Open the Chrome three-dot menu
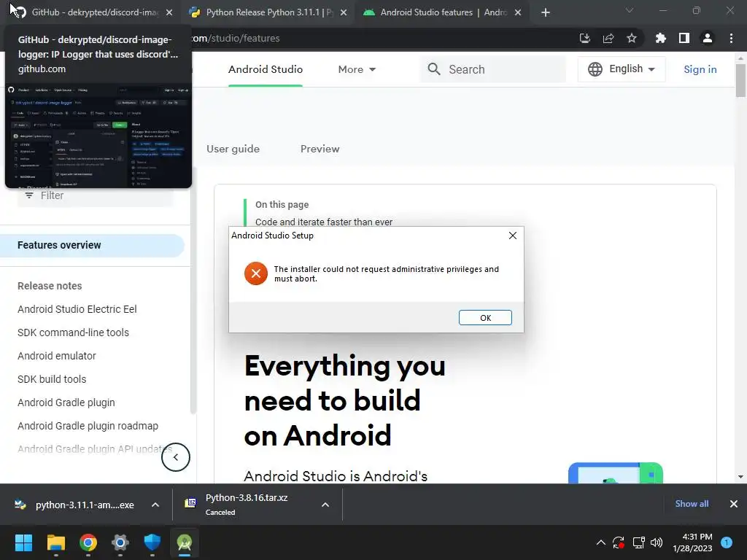747x560 pixels. click(x=731, y=38)
